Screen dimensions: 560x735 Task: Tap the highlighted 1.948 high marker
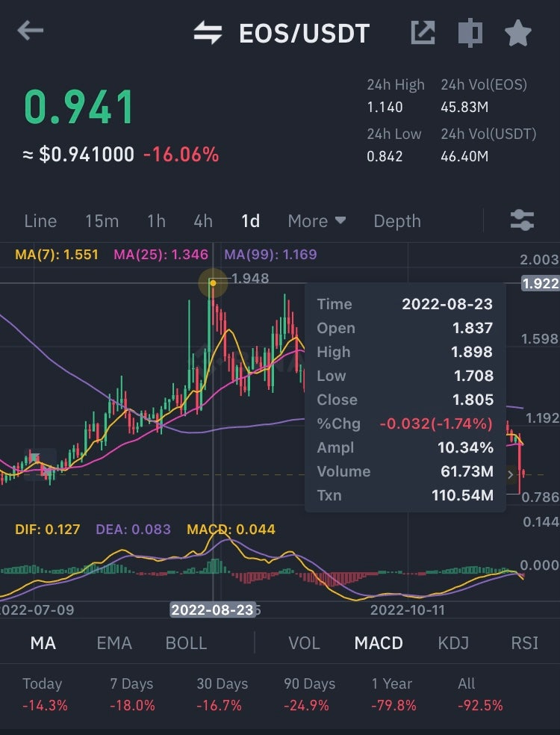click(x=250, y=279)
